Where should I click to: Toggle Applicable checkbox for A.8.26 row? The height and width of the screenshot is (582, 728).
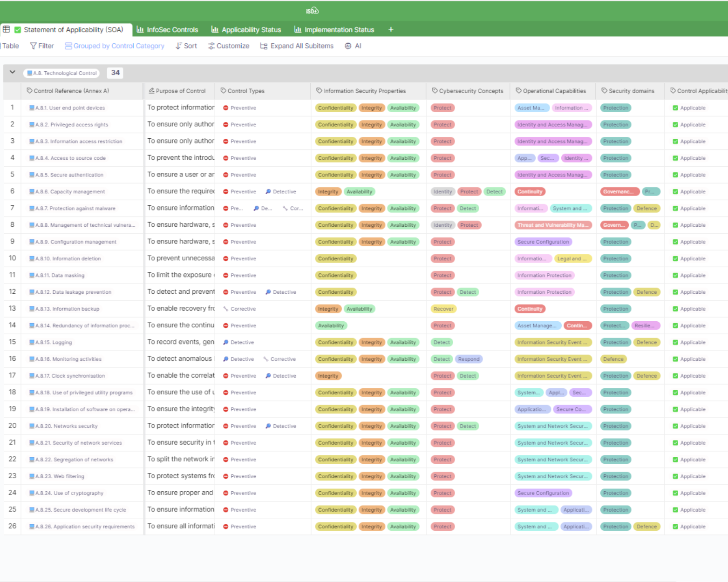(x=675, y=527)
